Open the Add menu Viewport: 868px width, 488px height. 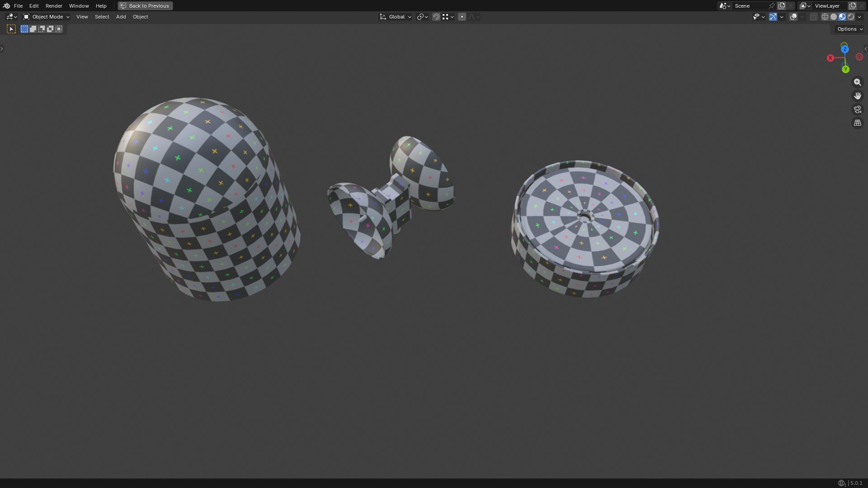pyautogui.click(x=121, y=17)
